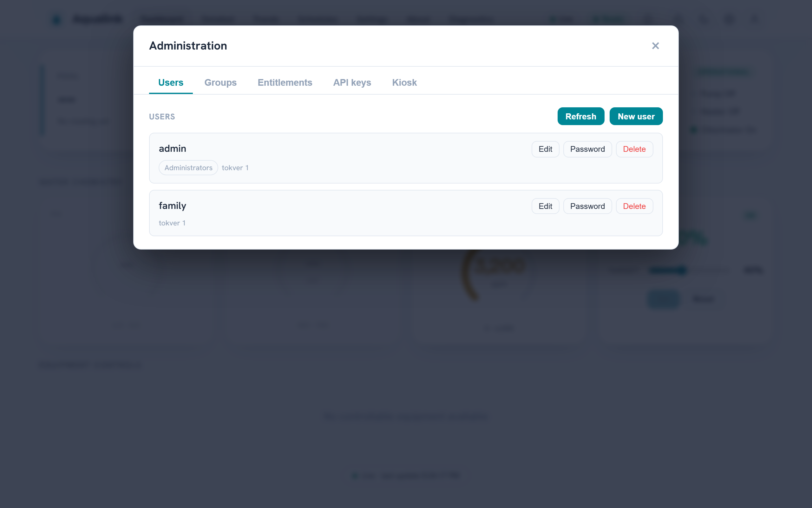Switch to the Users tab
Screen dimensions: 812x508
(171, 82)
